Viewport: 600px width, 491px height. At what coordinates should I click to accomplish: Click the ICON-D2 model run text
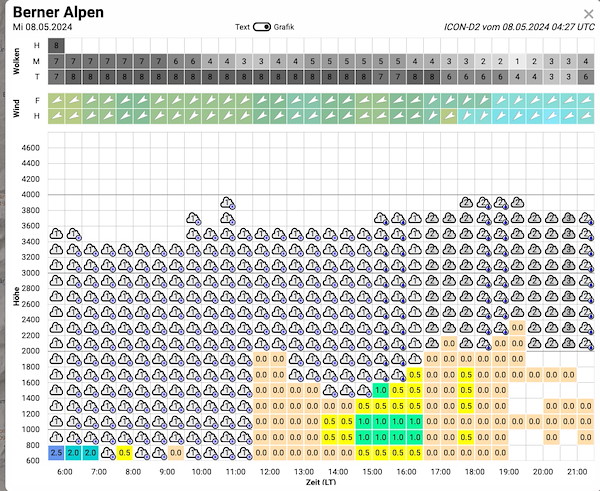pyautogui.click(x=519, y=27)
